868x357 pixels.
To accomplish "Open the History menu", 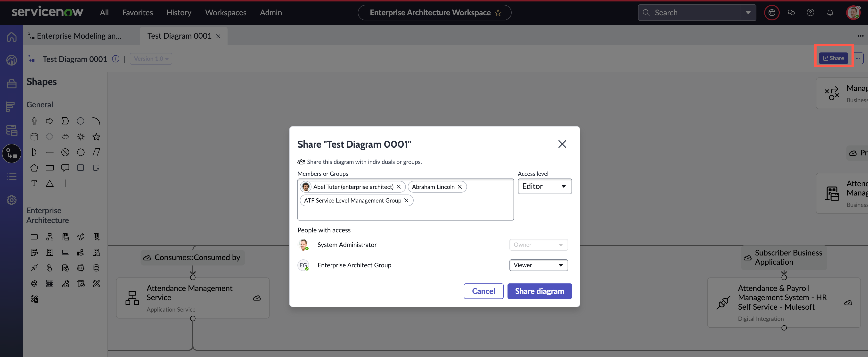I will pyautogui.click(x=179, y=13).
